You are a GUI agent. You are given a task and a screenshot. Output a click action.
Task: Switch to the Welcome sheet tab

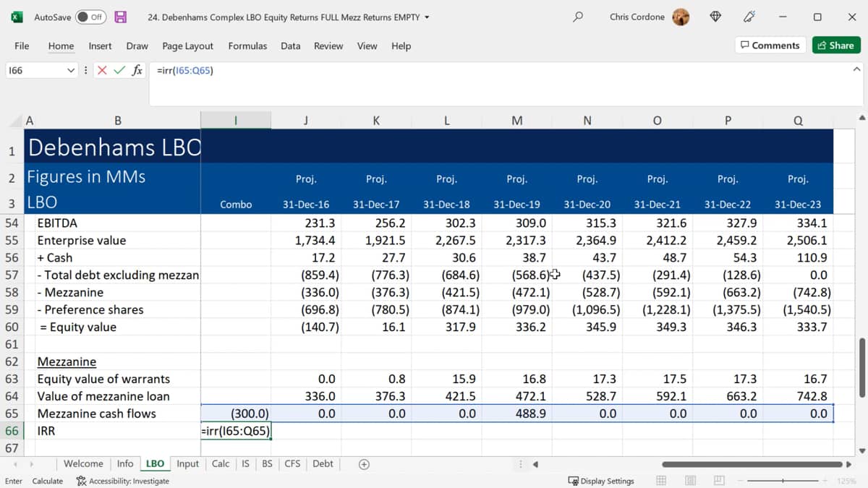coord(83,464)
